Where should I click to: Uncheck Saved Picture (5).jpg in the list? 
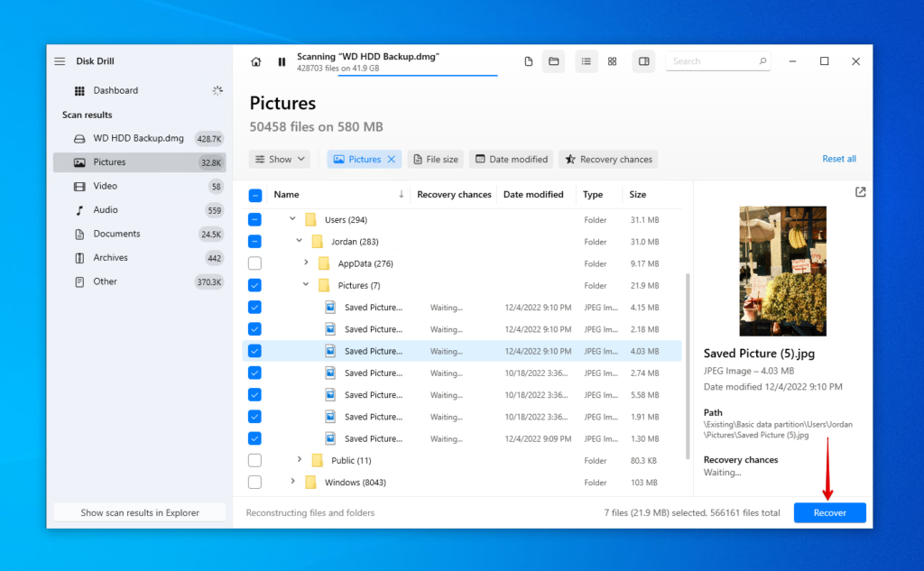click(254, 351)
